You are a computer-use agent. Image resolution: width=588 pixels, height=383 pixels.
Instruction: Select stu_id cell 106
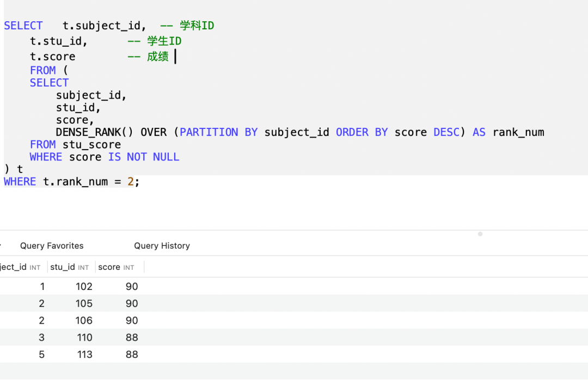coord(84,320)
